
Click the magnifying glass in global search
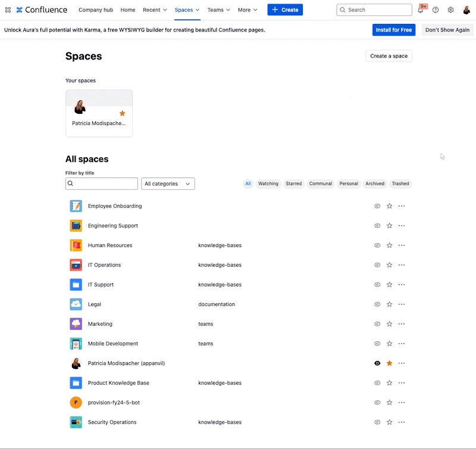(344, 10)
